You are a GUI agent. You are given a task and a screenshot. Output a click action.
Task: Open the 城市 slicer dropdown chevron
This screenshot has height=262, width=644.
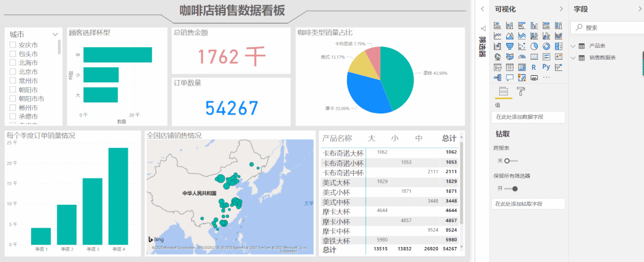point(55,35)
